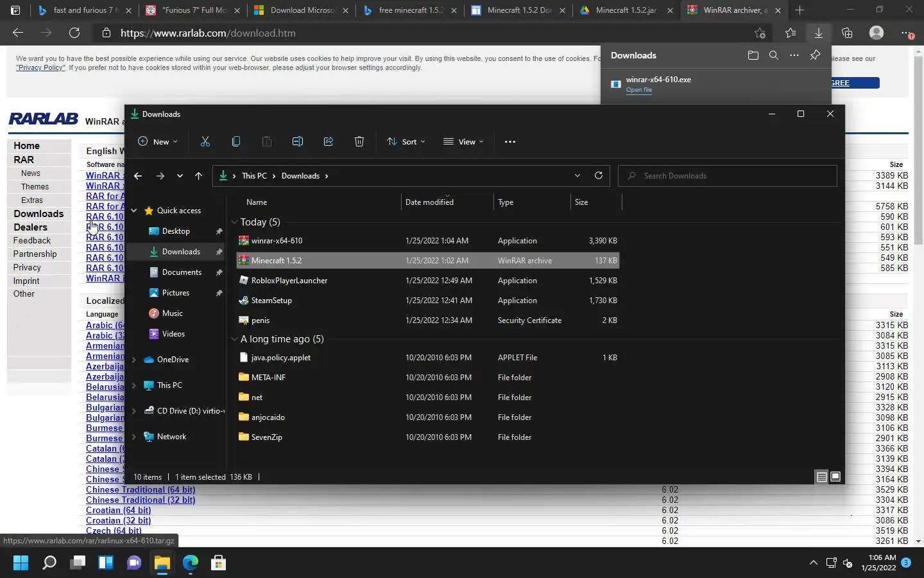Open Edge Favorites star-list icon
This screenshot has height=578, width=924.
click(791, 33)
